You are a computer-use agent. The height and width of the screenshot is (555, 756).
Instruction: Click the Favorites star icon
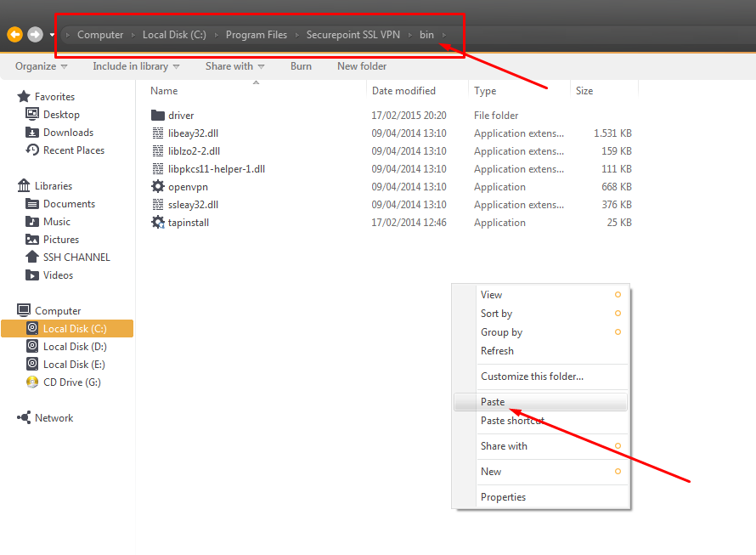24,97
